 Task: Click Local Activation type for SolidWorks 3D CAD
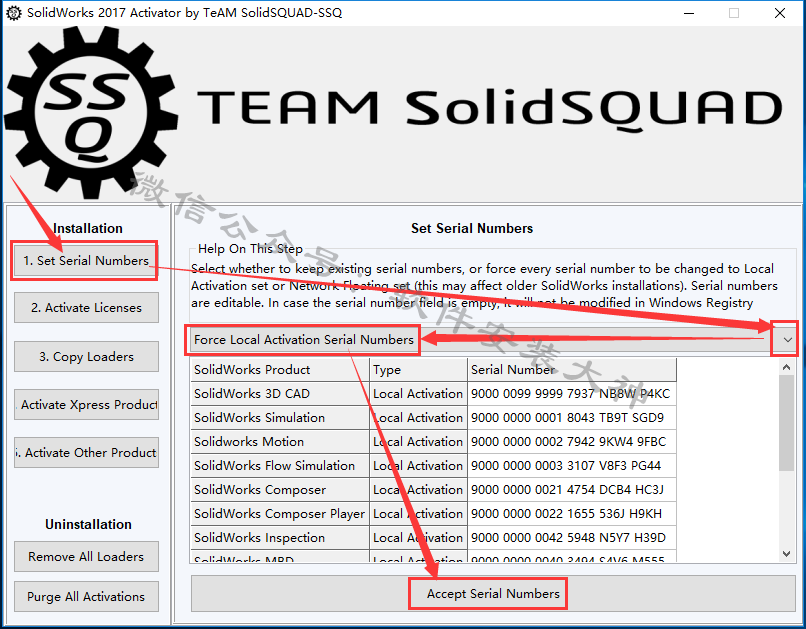[418, 394]
